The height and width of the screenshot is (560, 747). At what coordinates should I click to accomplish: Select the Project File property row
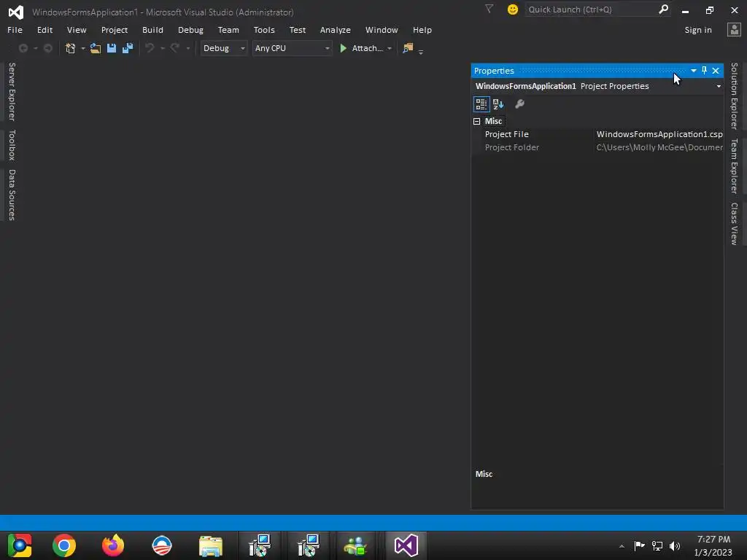pos(598,134)
